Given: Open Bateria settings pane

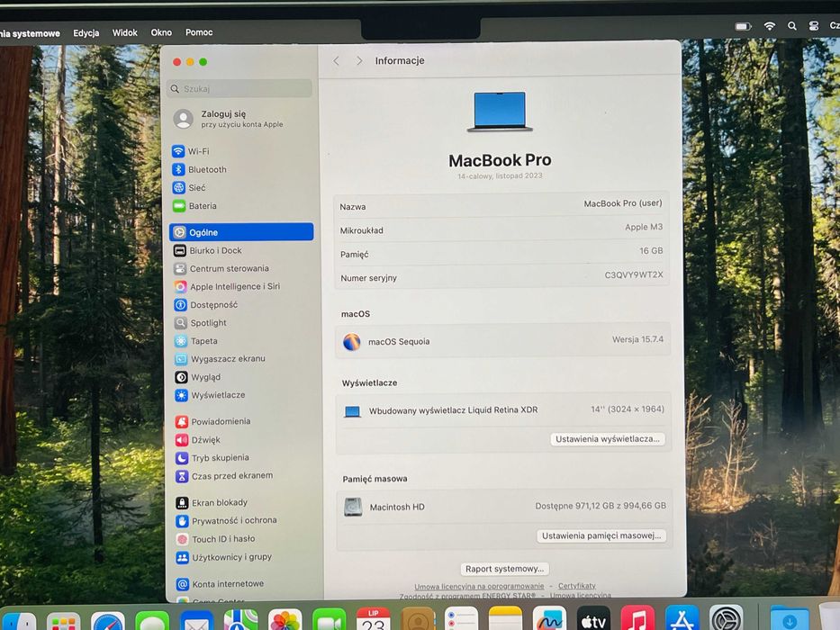Looking at the screenshot, I should 194,206.
